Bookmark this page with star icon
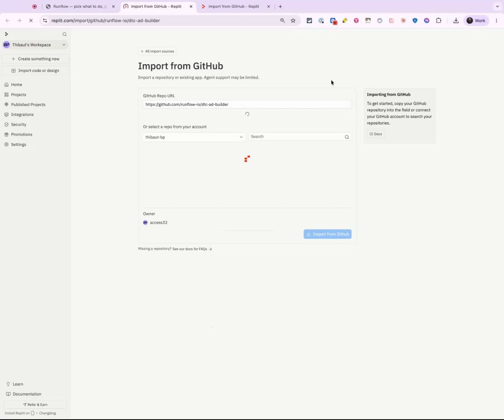 click(x=293, y=21)
